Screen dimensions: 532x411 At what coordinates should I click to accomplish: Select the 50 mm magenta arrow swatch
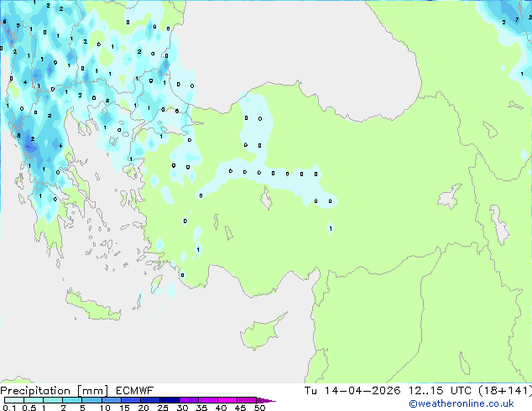point(266,400)
